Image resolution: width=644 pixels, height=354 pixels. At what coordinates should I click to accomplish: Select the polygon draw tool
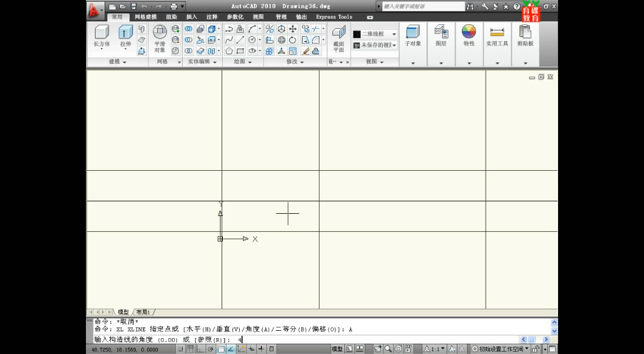(x=229, y=51)
